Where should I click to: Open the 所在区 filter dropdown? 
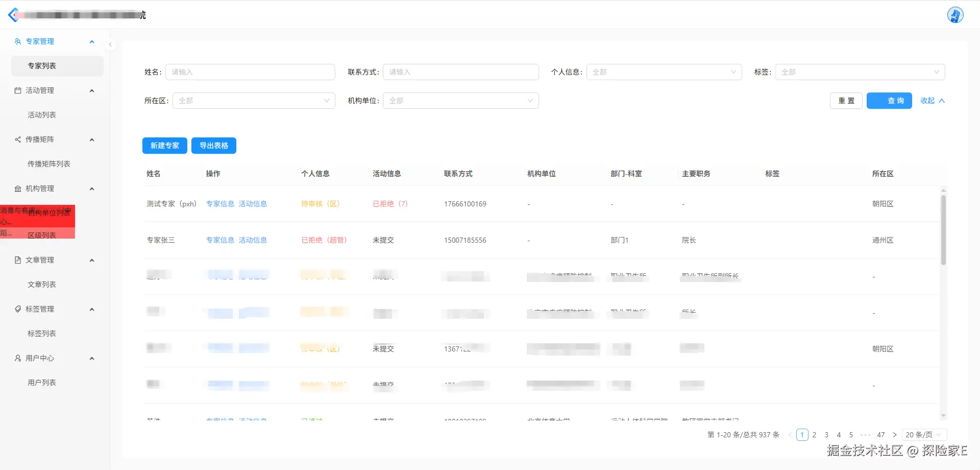(254, 101)
